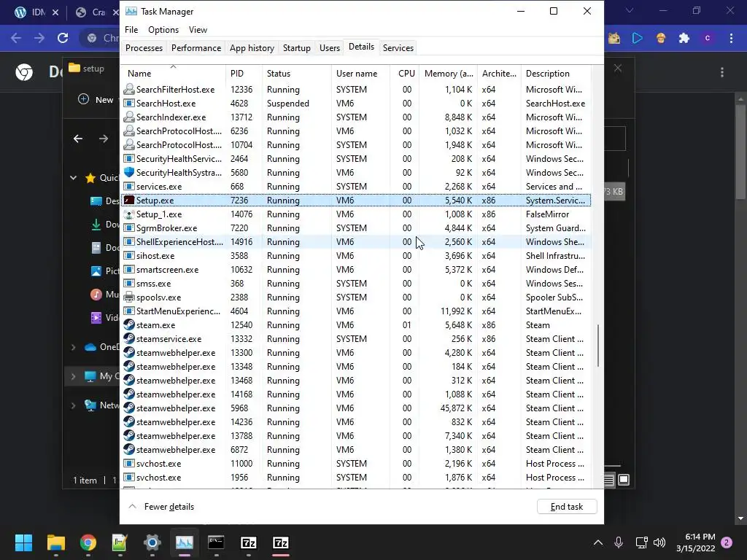Click the SgrmBroker.exe icon
747x560 pixels.
point(128,227)
